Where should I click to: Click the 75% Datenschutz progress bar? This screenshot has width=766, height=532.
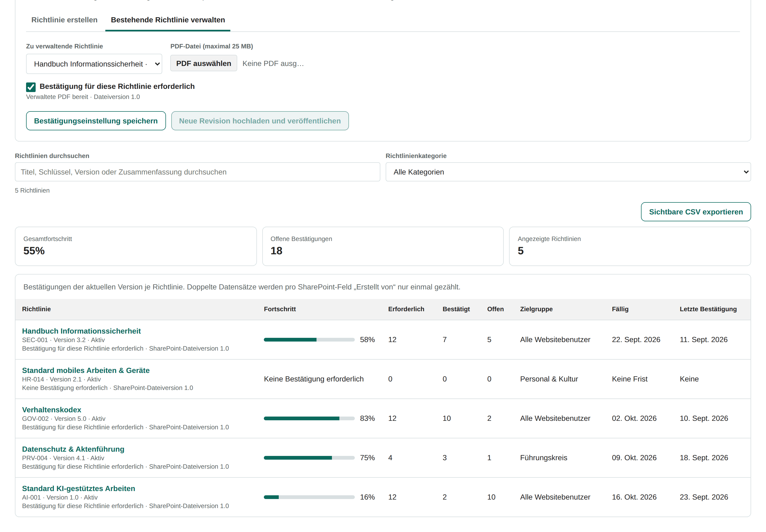point(309,458)
